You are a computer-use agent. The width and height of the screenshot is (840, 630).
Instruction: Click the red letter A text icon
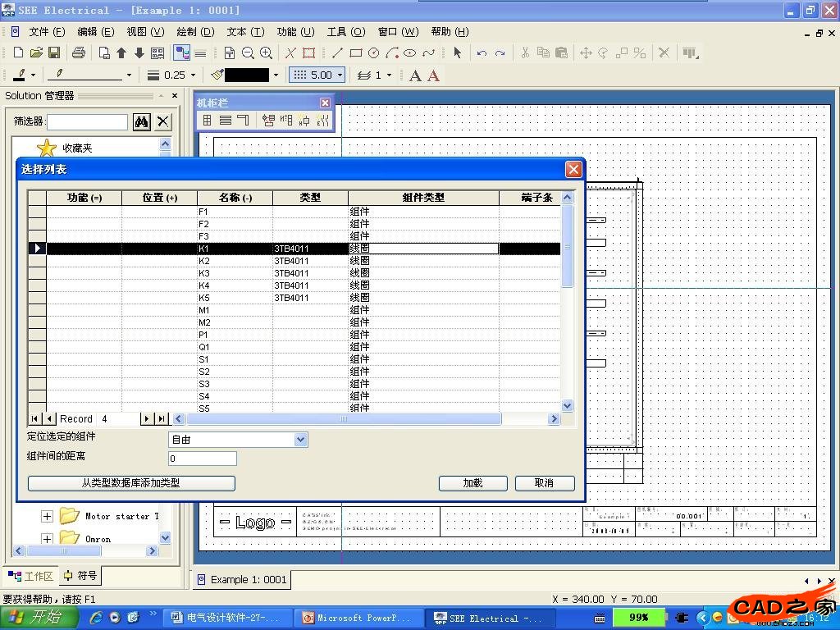coord(433,75)
